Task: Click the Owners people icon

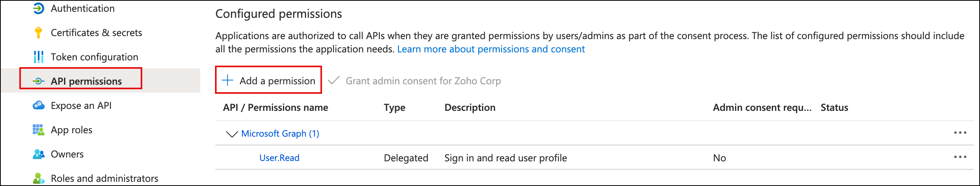Action: pos(38,154)
